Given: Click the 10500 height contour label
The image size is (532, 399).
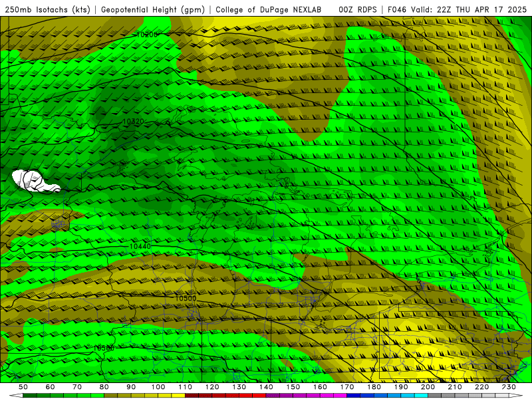Looking at the screenshot, I should point(186,298).
